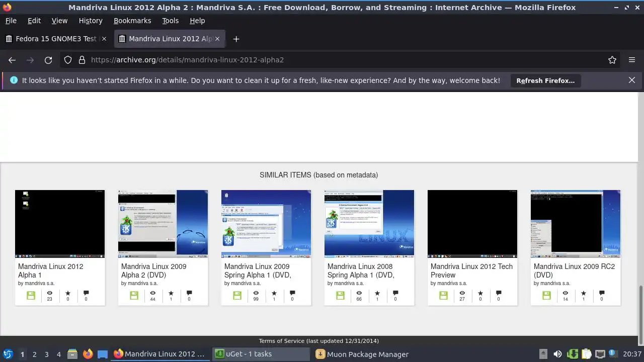Switch to workspace 2 in pager
Screen dimensions: 644x362
pos(34,354)
